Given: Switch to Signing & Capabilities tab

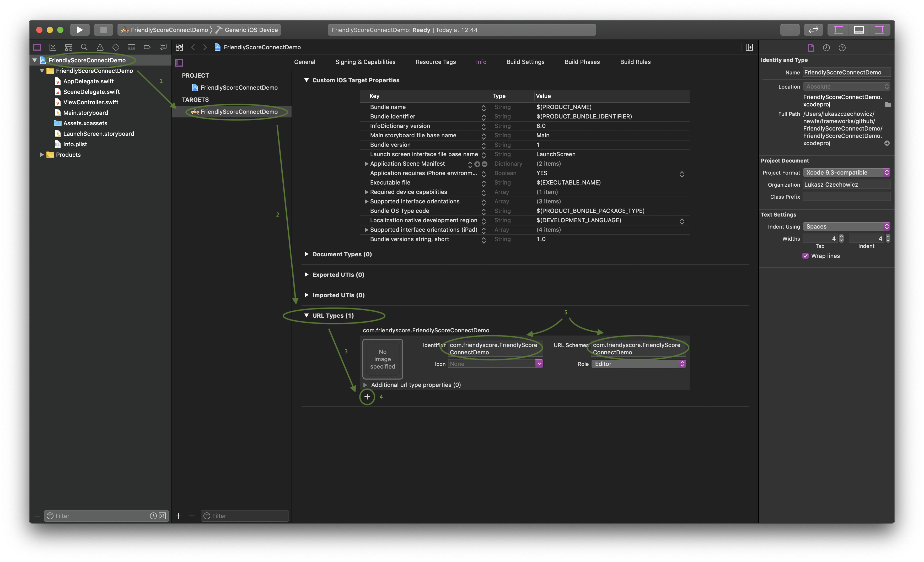Looking at the screenshot, I should (365, 62).
